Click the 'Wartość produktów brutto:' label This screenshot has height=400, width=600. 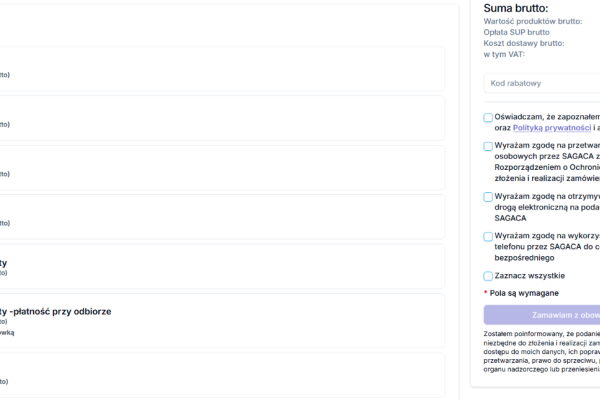coord(532,21)
